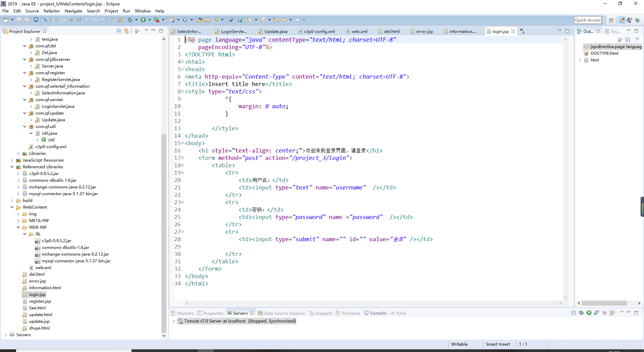Click the Smart Insert status bar field
Image resolution: width=644 pixels, height=352 pixels.
click(498, 344)
